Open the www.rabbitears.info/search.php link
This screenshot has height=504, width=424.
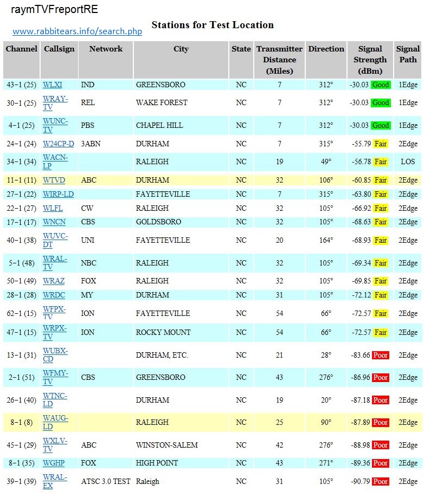77,31
